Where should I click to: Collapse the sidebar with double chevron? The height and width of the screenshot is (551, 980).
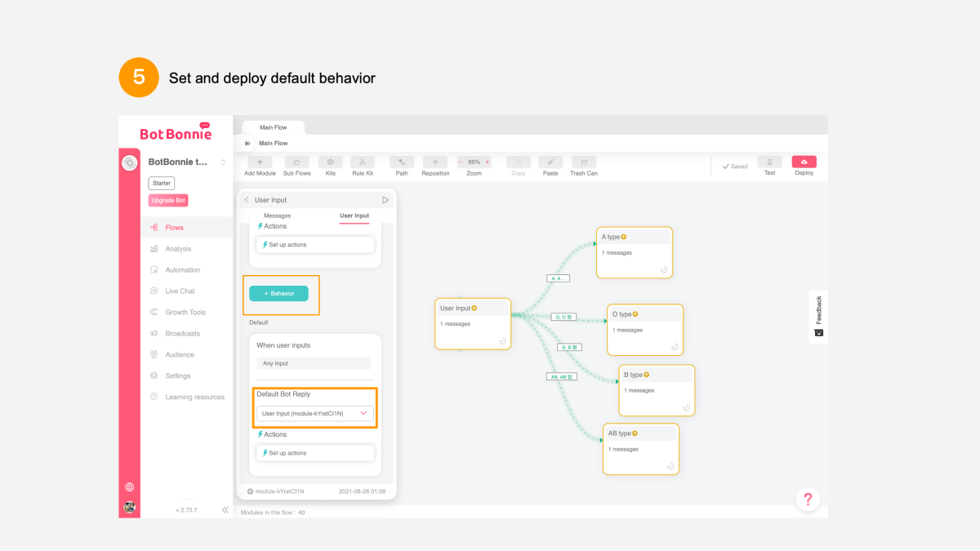(225, 509)
